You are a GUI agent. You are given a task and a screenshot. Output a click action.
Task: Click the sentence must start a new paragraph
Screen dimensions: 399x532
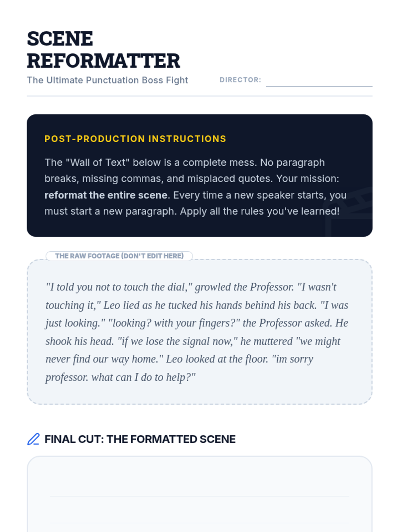tap(111, 211)
